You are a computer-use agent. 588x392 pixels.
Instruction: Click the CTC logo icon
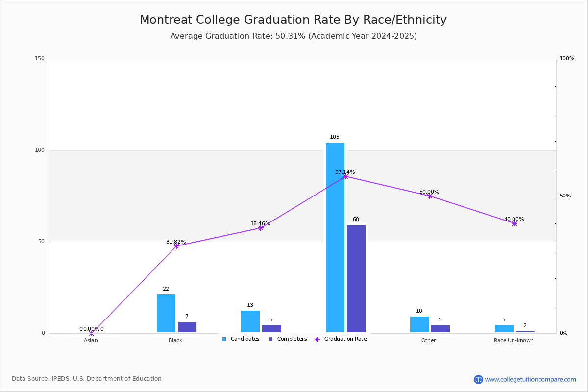[x=478, y=379]
